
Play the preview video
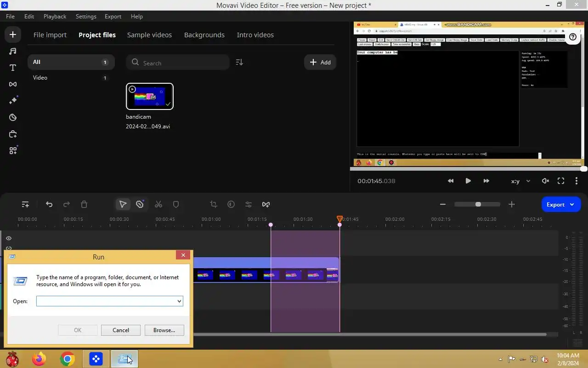(x=468, y=181)
